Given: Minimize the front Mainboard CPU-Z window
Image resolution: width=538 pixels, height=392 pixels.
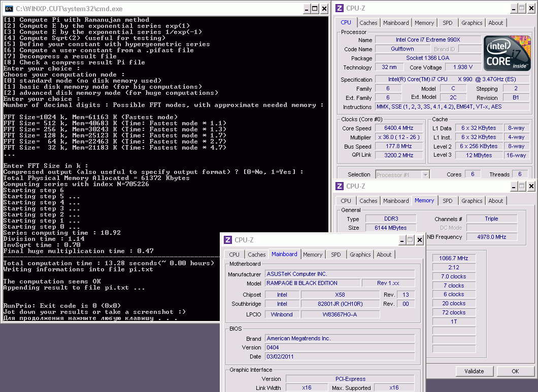Looking at the screenshot, I should point(402,240).
